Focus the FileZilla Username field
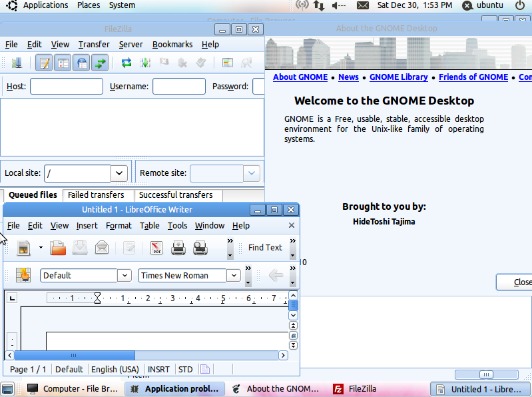 [x=179, y=86]
